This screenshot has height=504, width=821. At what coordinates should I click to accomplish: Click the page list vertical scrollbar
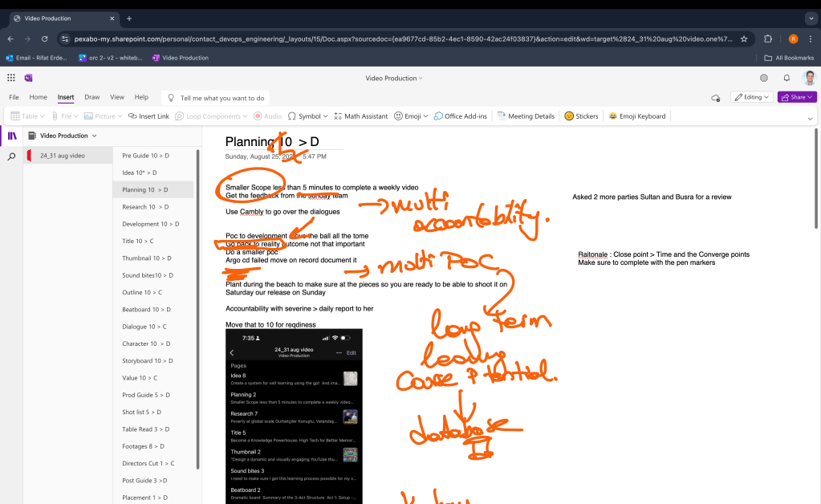click(198, 309)
